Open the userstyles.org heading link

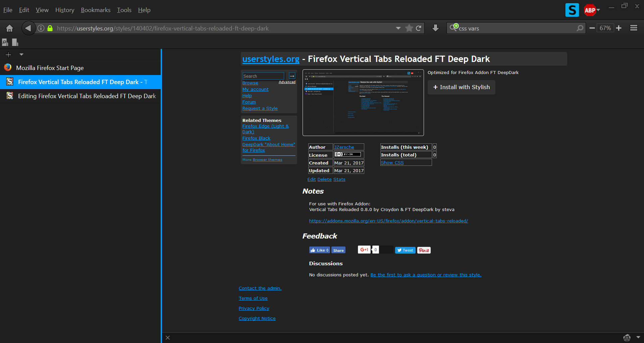(x=271, y=59)
